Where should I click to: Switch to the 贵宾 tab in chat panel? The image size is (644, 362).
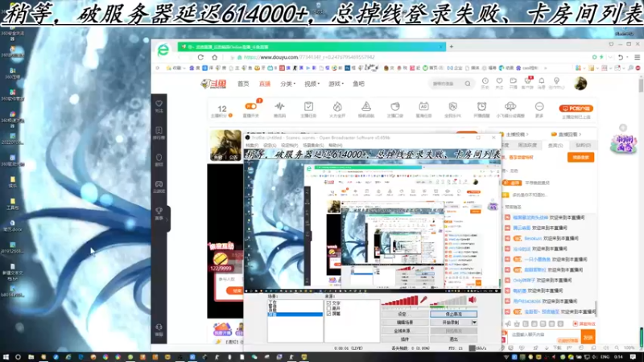click(x=555, y=146)
